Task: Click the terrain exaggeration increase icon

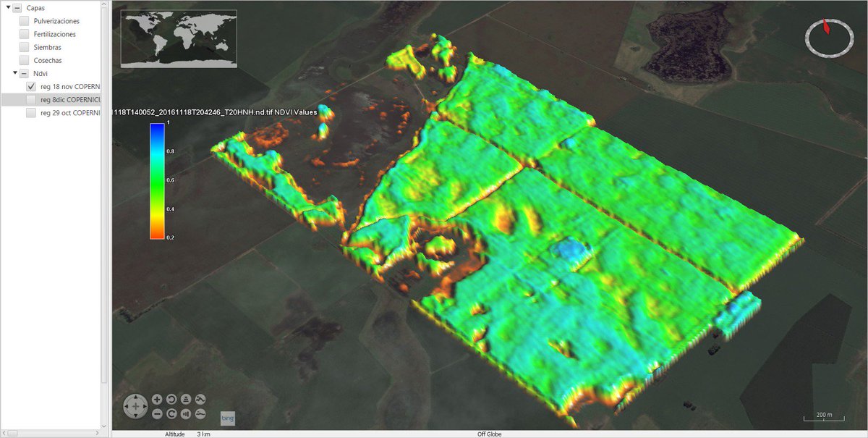Action: 201,400
